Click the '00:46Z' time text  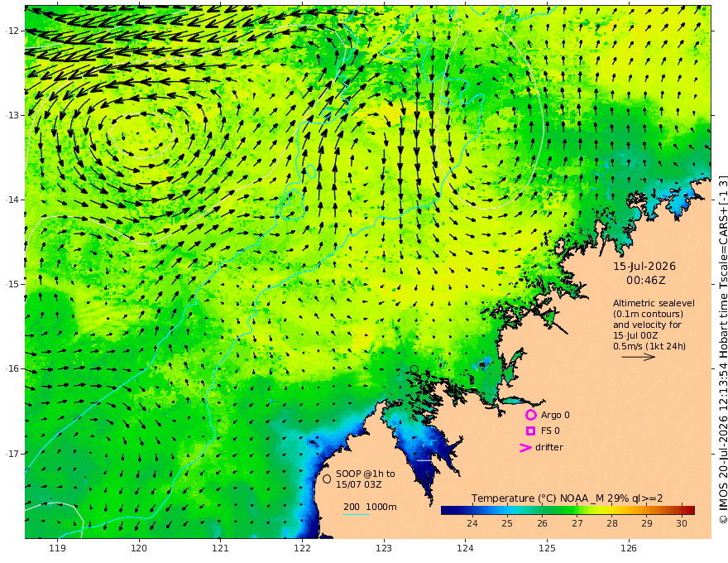click(x=646, y=281)
